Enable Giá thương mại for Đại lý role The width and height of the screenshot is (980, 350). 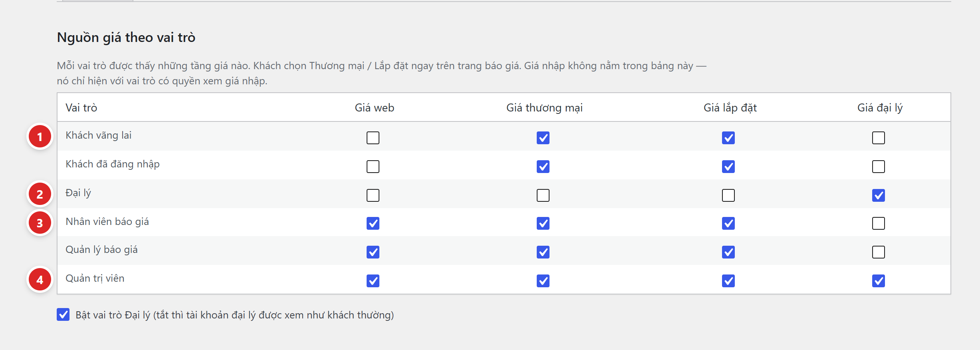(x=543, y=195)
